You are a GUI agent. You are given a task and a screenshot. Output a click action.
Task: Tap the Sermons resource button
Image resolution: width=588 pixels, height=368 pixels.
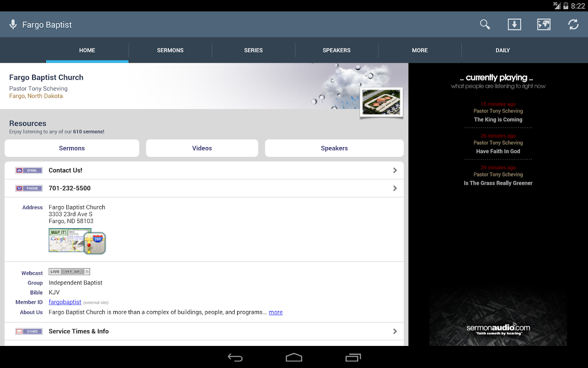click(x=72, y=148)
